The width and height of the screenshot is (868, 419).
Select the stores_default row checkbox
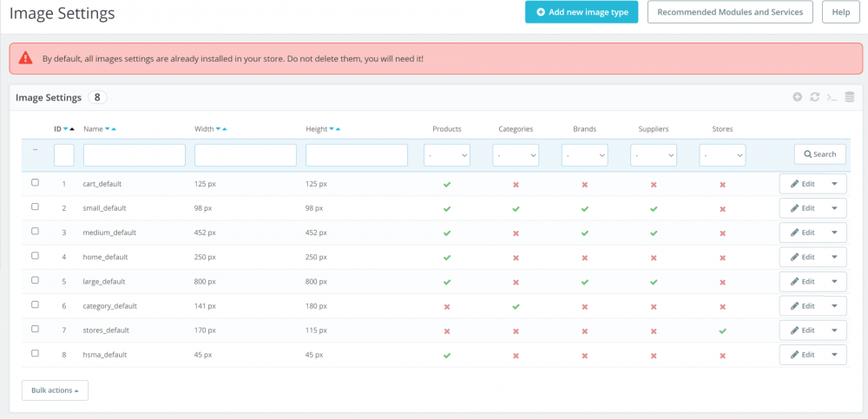pos(35,329)
